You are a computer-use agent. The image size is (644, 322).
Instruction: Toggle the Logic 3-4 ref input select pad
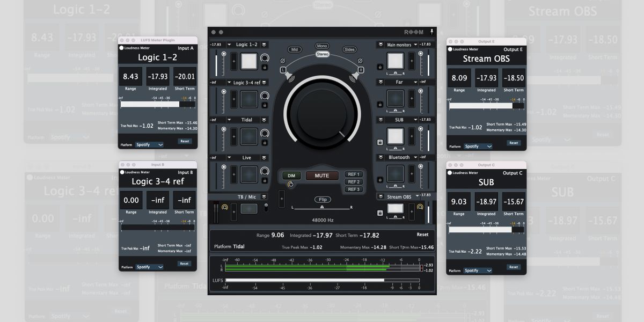coord(249,99)
